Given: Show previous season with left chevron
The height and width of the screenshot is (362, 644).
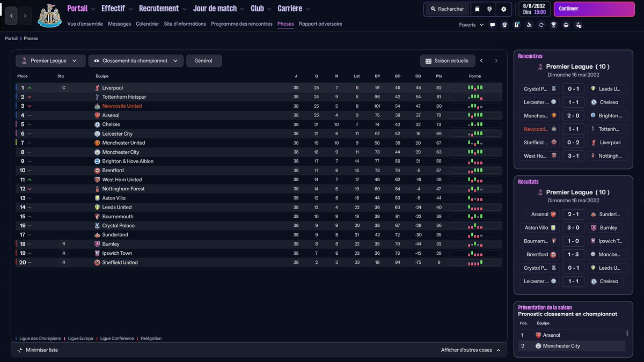Looking at the screenshot, I should [x=481, y=61].
